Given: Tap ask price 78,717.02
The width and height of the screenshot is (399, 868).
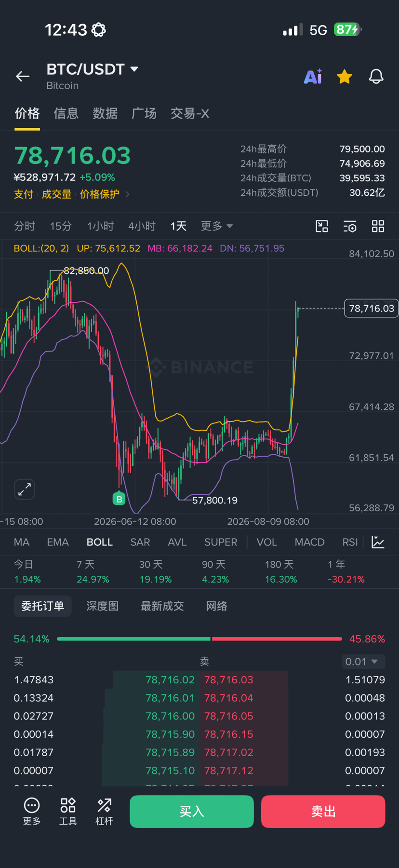Looking at the screenshot, I should pyautogui.click(x=229, y=752).
